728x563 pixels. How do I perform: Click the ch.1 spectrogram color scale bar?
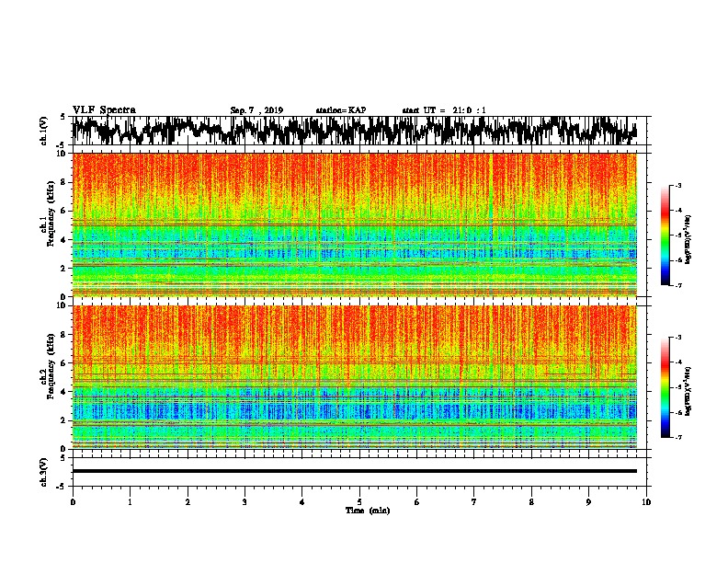pyautogui.click(x=665, y=236)
